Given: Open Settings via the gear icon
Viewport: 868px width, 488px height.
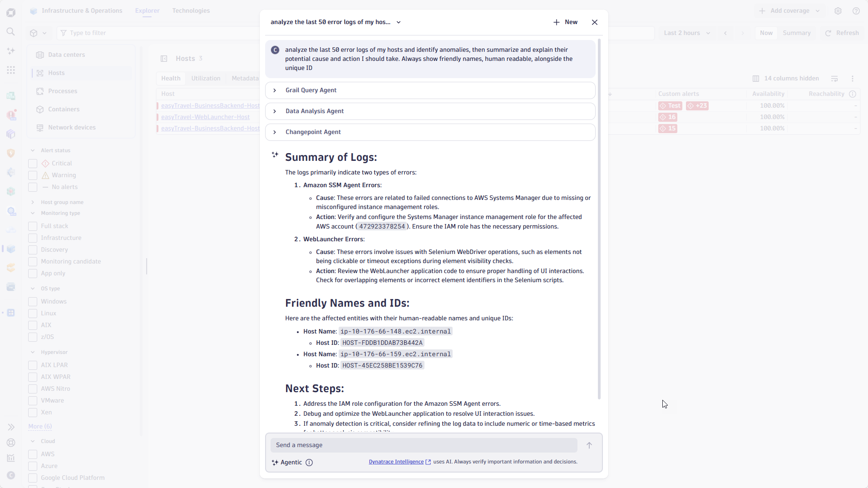Looking at the screenshot, I should point(838,10).
